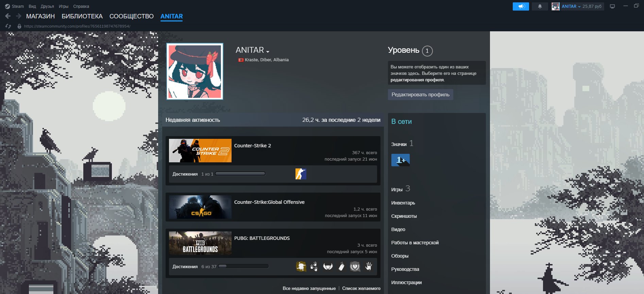Click the 25,87 руб wallet balance

tap(592, 6)
